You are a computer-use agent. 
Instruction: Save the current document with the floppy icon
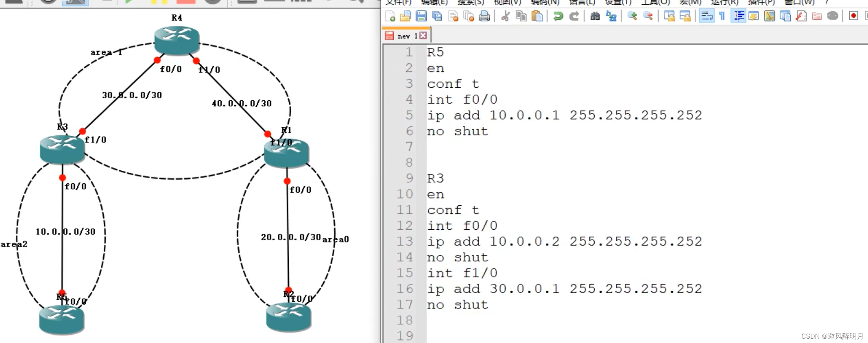tap(421, 16)
